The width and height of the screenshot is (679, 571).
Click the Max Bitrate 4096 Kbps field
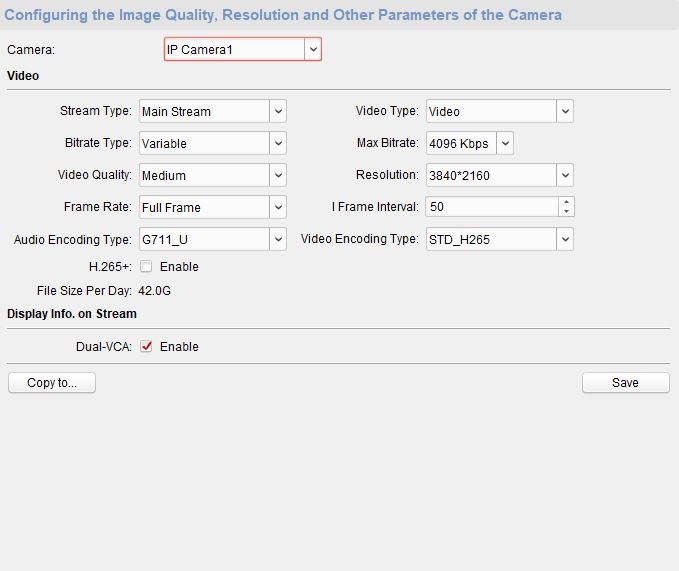(x=459, y=143)
